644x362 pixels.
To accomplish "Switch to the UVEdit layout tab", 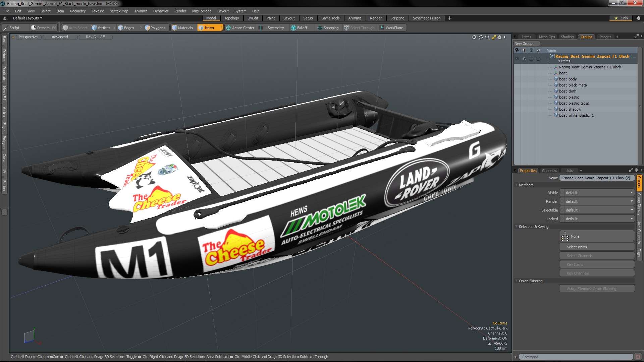I will (253, 18).
